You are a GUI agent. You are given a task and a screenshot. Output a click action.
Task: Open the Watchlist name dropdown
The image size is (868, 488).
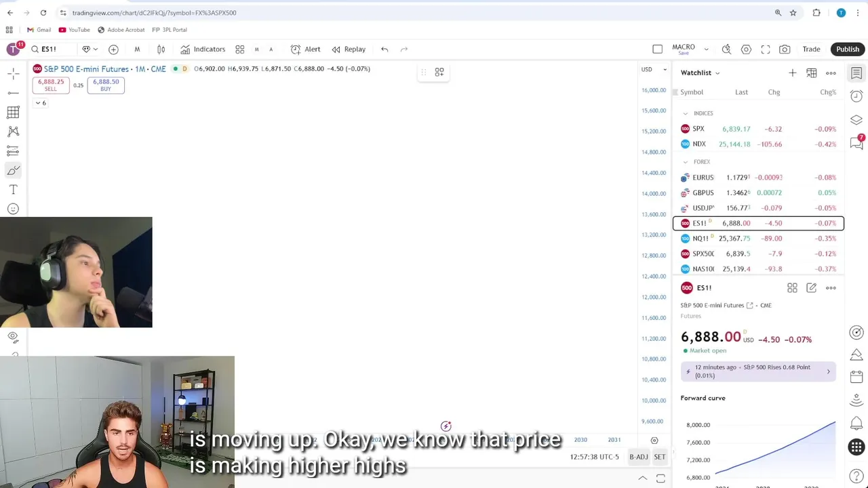(x=701, y=73)
